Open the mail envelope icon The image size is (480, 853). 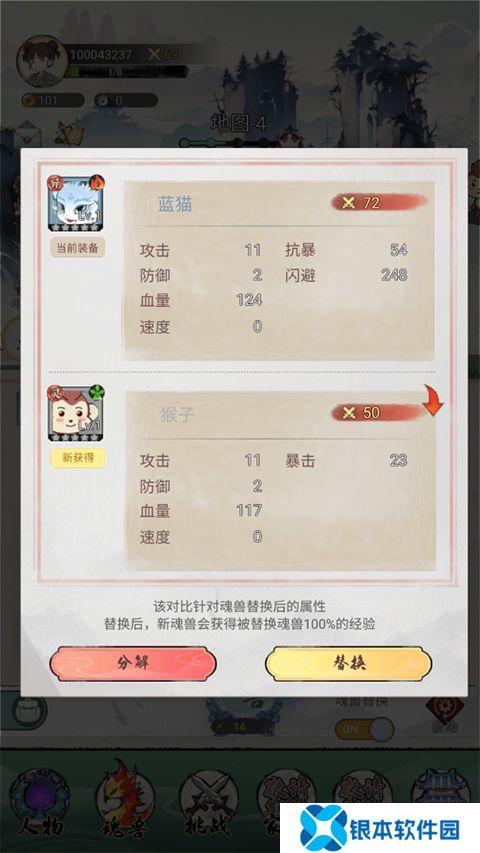pos(27,134)
